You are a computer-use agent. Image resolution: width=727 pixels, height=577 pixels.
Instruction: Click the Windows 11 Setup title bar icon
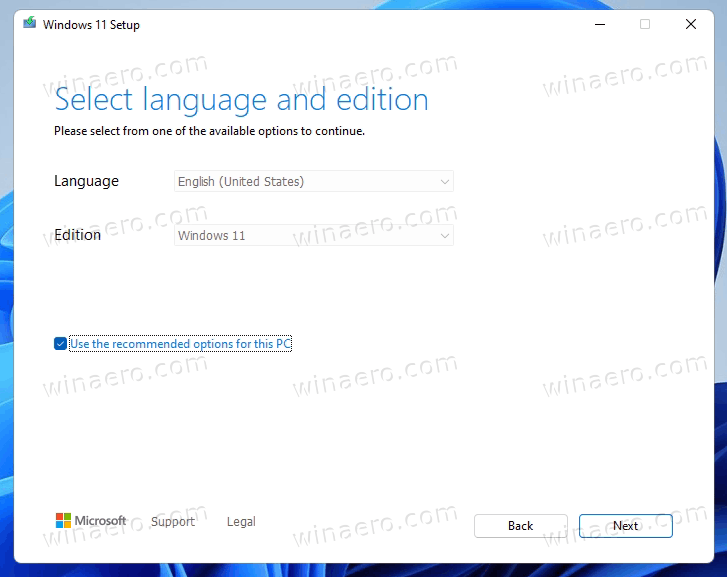click(x=30, y=23)
